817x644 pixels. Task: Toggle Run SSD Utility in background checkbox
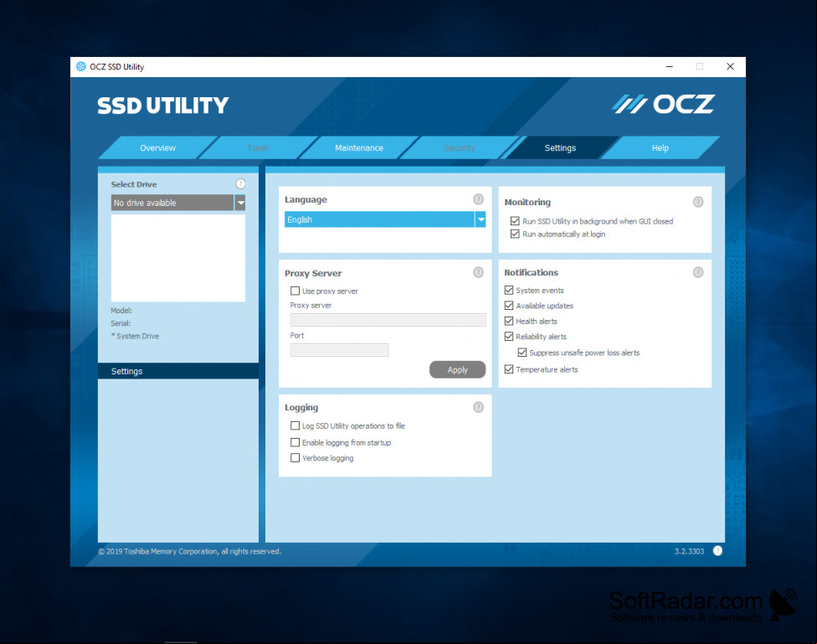(x=515, y=221)
